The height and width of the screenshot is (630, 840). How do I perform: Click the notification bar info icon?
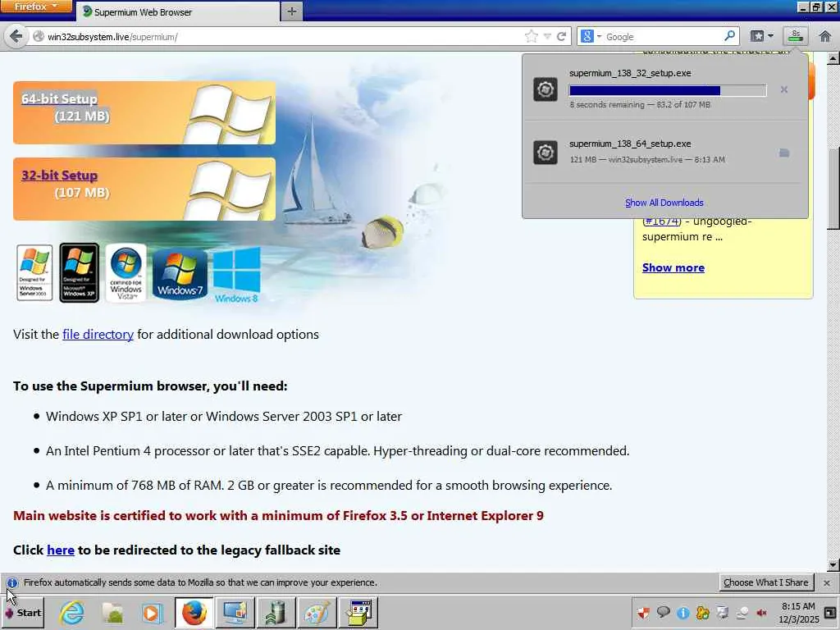(x=11, y=582)
